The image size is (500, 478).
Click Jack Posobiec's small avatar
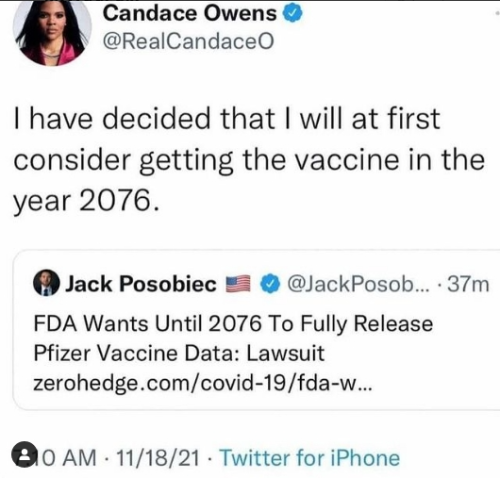coord(47,283)
